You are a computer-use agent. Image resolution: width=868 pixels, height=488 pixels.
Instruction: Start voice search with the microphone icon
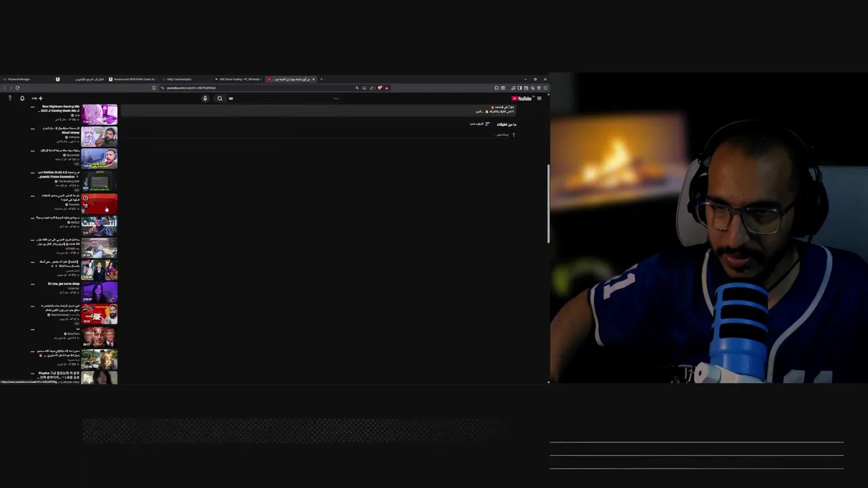click(x=205, y=98)
